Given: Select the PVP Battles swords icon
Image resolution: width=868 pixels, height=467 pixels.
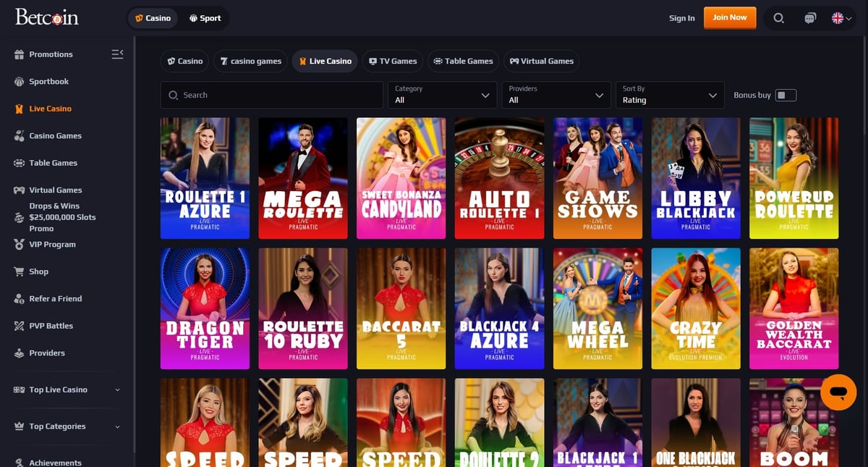Looking at the screenshot, I should point(20,326).
